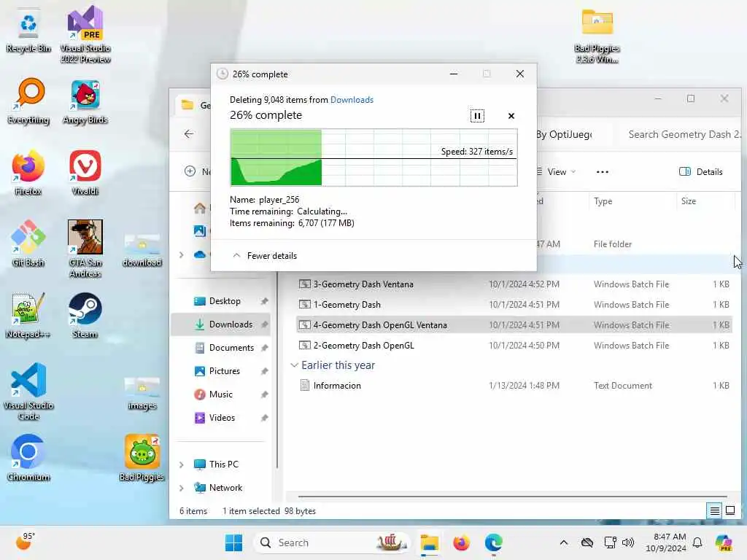The height and width of the screenshot is (560, 747).
Task: Select the Informacion text document
Action: 514,386
